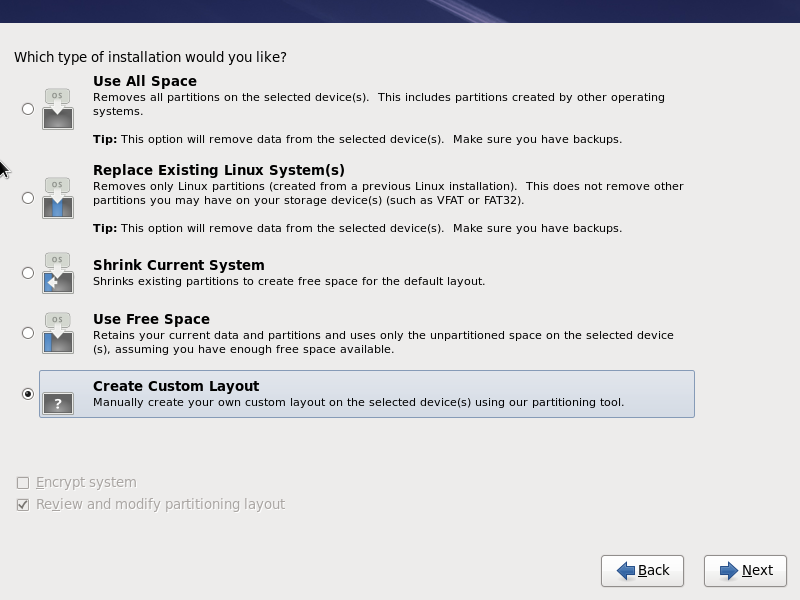Click the Shrink Current System icon
Image resolution: width=800 pixels, height=600 pixels.
click(x=58, y=273)
